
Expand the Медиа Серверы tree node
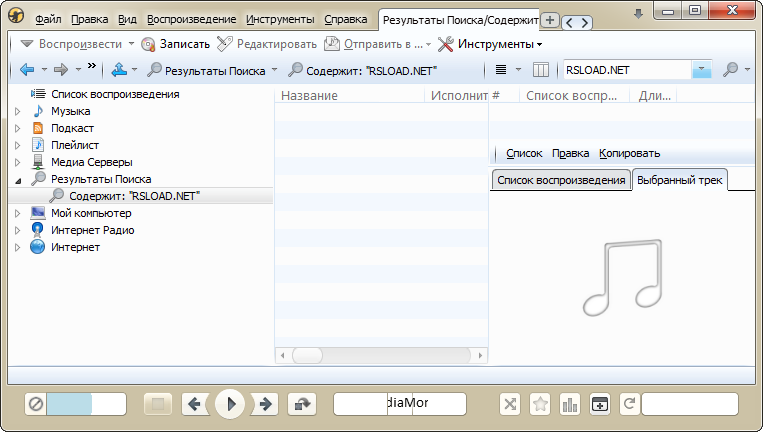(x=18, y=162)
